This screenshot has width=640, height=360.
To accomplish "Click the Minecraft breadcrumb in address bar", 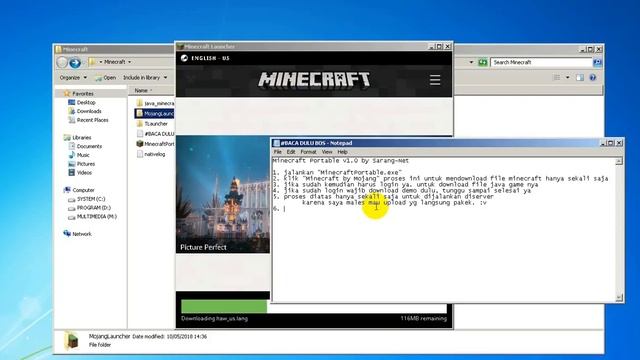I will [114, 62].
